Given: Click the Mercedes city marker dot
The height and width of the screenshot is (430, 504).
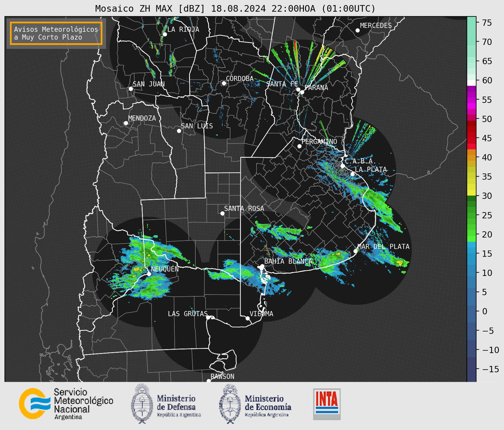Looking at the screenshot, I should 357,31.
